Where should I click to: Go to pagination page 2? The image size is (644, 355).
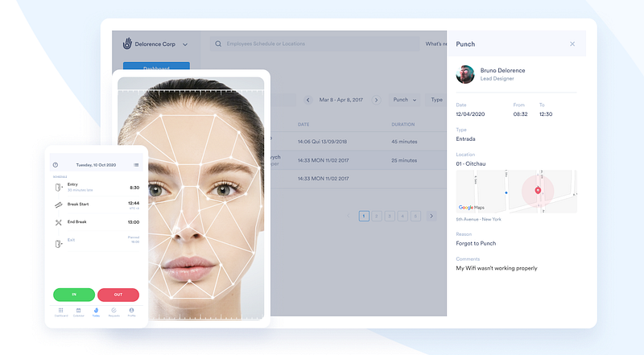pos(377,216)
